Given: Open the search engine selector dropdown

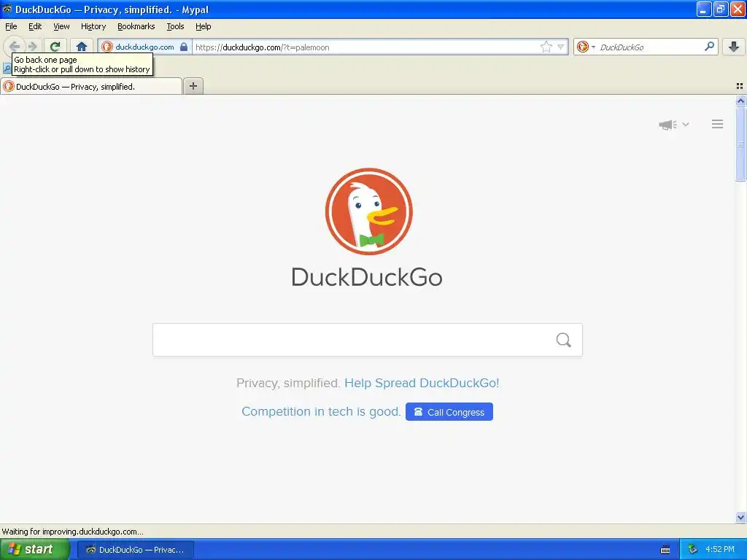Looking at the screenshot, I should click(x=586, y=47).
